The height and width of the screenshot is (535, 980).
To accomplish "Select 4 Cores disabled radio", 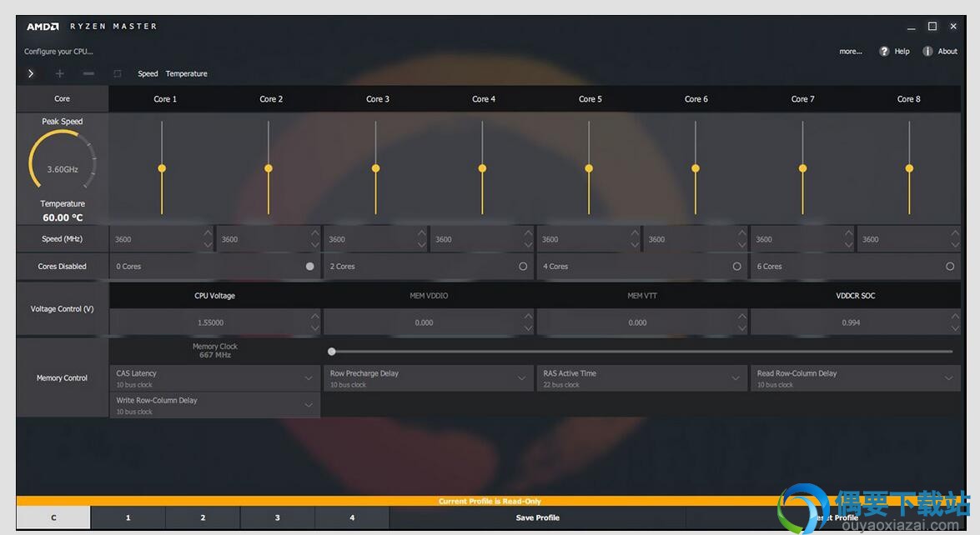I will point(736,267).
